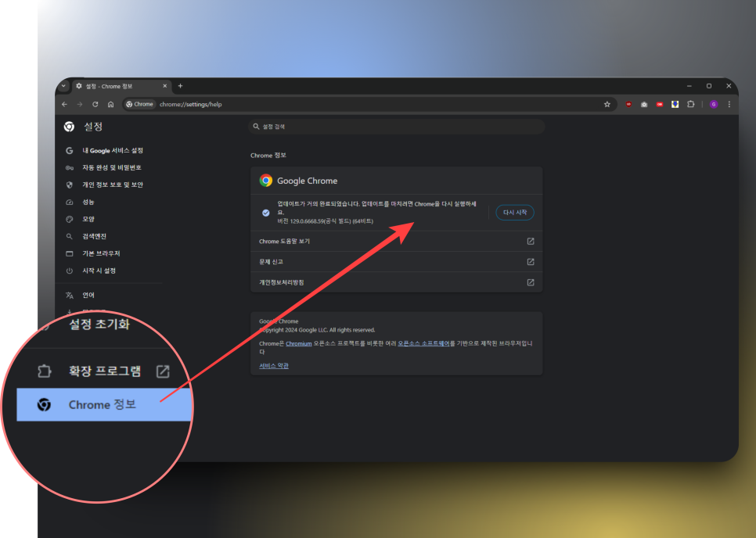Bookmark this page with the star
The height and width of the screenshot is (538, 756).
[607, 104]
